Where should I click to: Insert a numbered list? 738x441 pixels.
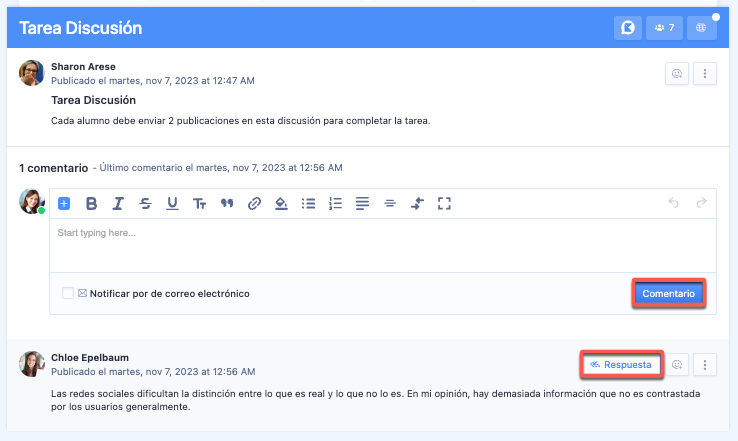click(336, 203)
